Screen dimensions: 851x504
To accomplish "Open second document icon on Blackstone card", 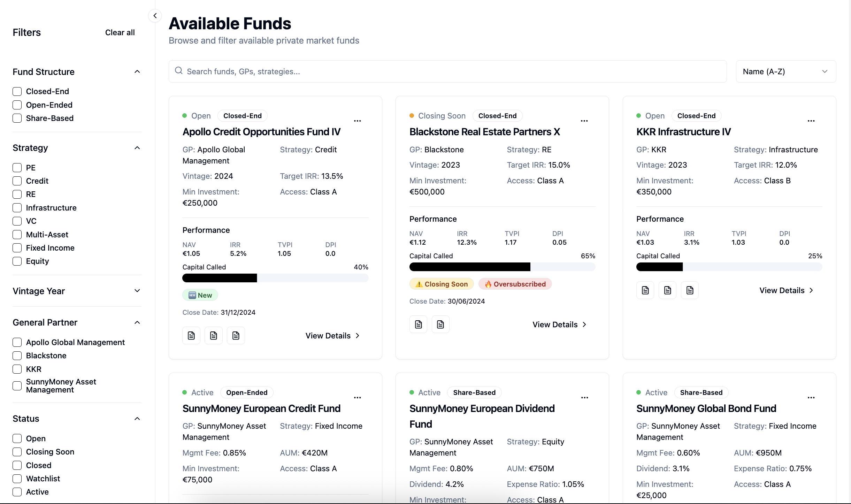I will coord(440,324).
